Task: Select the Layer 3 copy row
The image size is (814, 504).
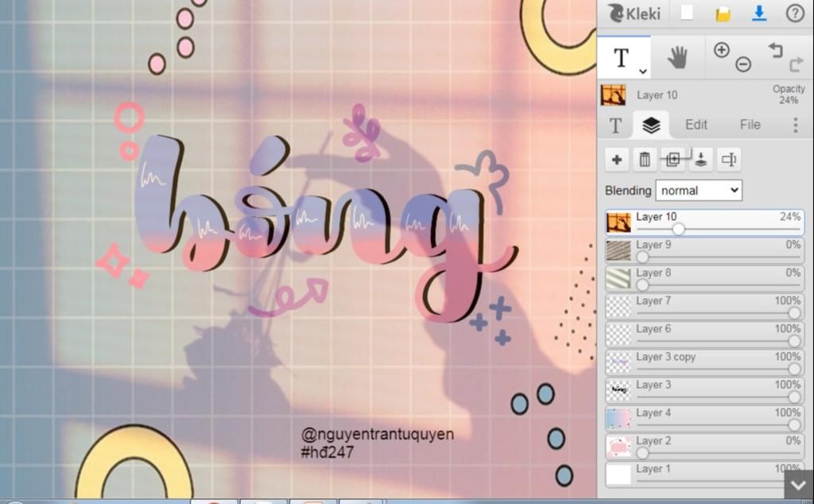Action: coord(705,362)
